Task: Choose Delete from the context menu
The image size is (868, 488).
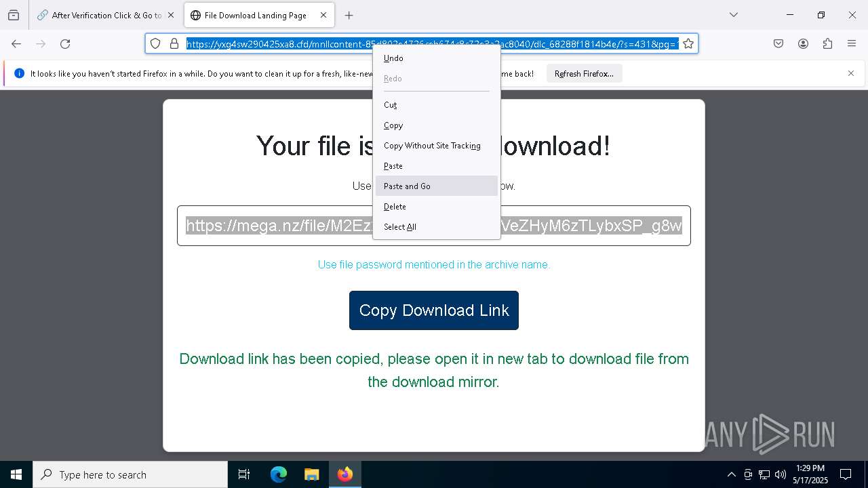Action: point(437,207)
